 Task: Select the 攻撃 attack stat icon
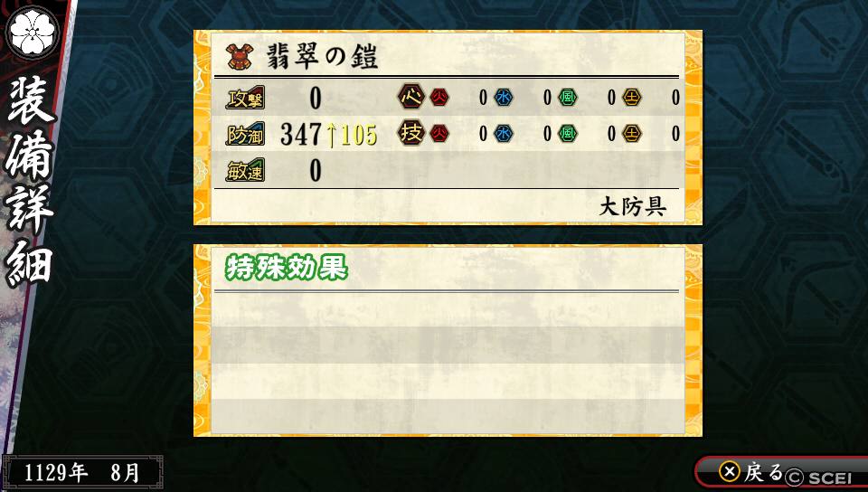coord(245,98)
